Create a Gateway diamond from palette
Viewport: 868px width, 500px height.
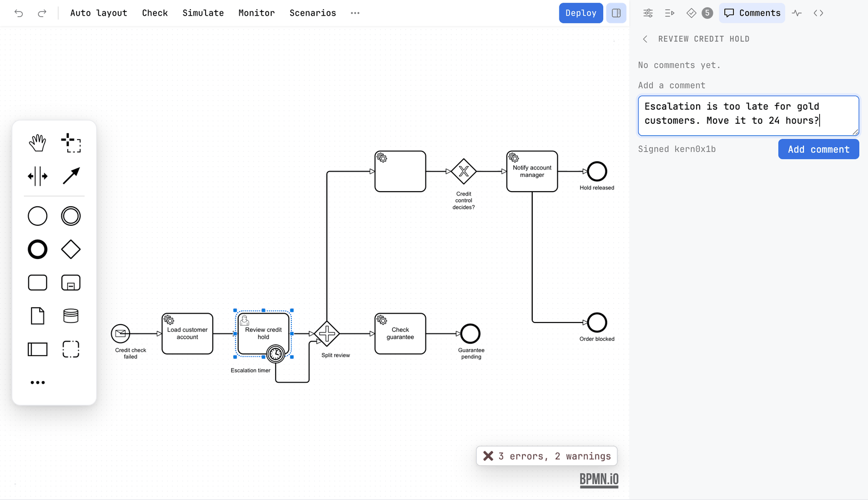tap(71, 250)
